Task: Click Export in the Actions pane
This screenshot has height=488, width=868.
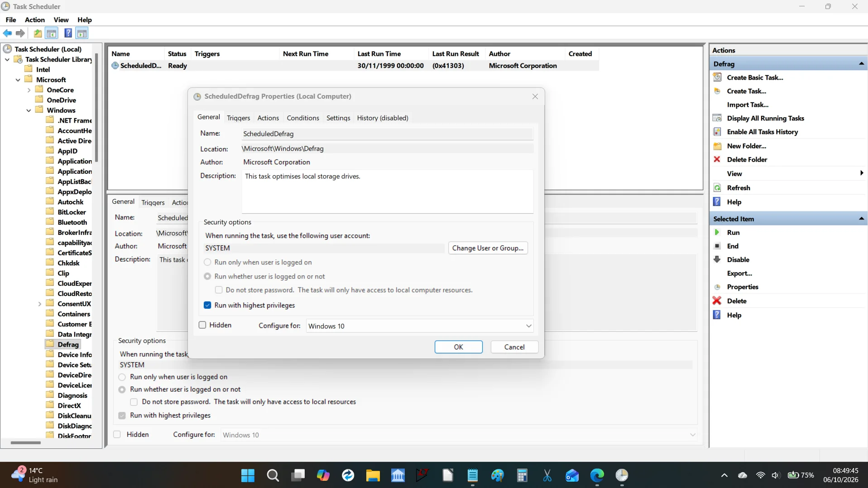Action: pyautogui.click(x=739, y=273)
